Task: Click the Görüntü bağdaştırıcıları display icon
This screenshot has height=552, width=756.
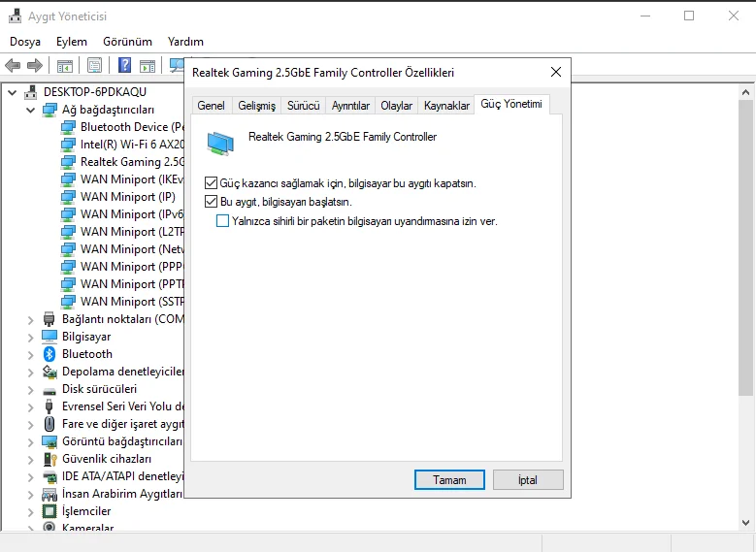Action: [49, 441]
